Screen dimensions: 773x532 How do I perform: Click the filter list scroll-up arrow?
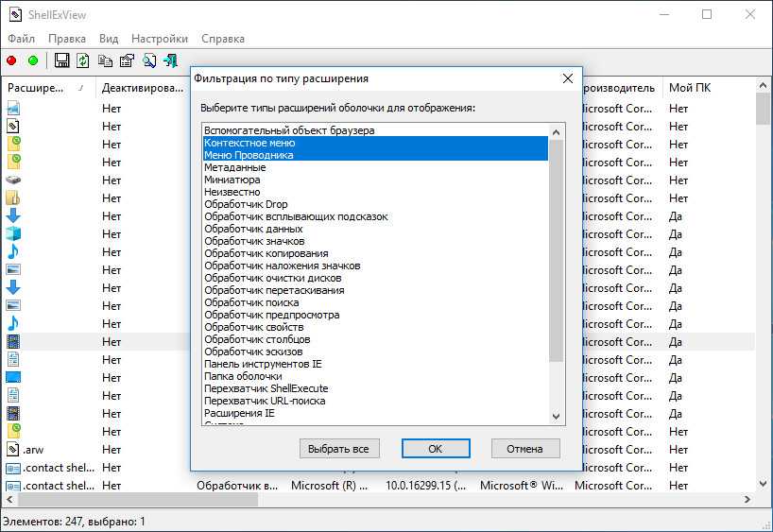pyautogui.click(x=556, y=132)
